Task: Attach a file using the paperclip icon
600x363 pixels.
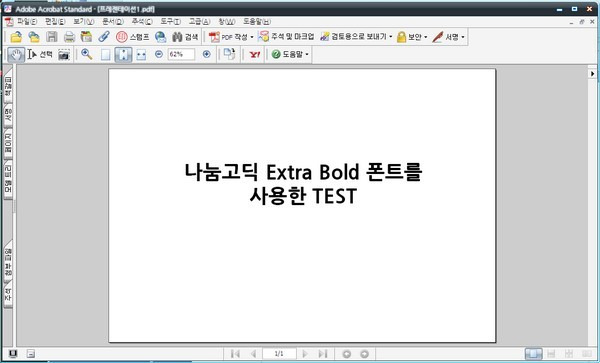Action: [x=104, y=37]
